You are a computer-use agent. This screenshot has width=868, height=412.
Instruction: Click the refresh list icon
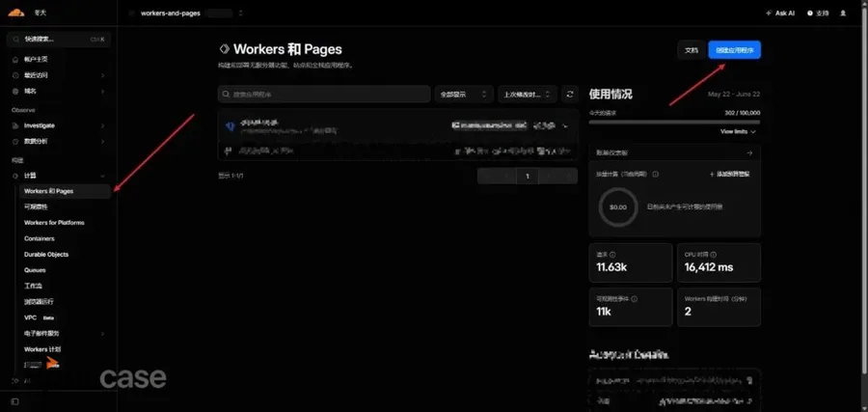tap(570, 95)
